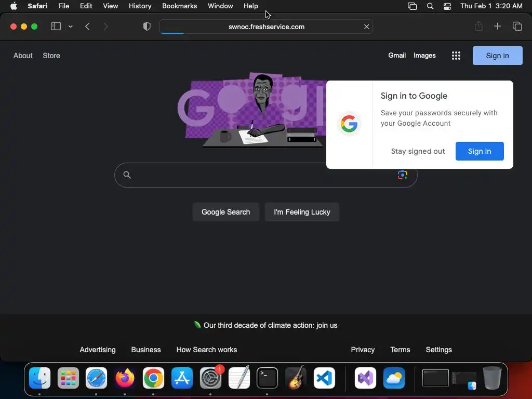Viewport: 532px width, 399px height.
Task: Open the Safari menu
Action: point(37,6)
